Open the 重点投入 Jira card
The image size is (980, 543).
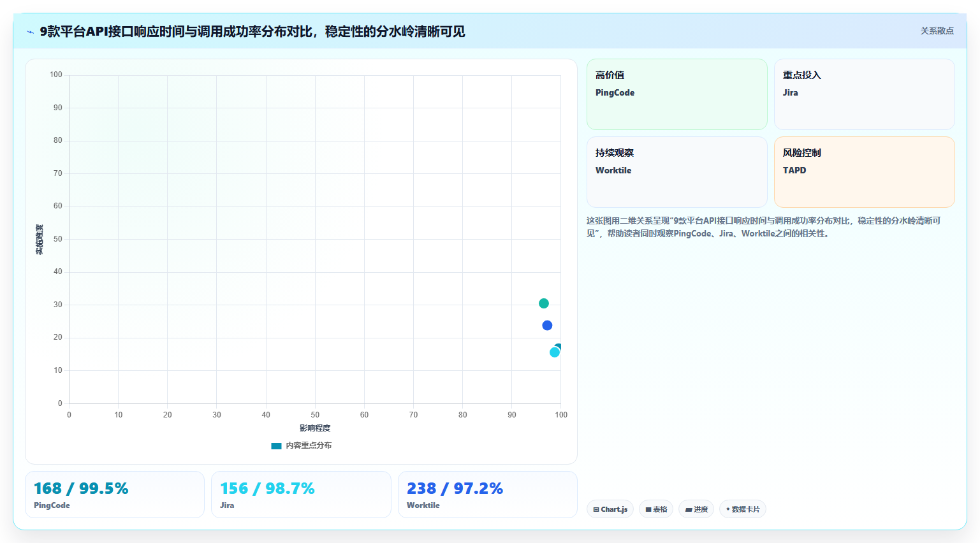(x=865, y=94)
